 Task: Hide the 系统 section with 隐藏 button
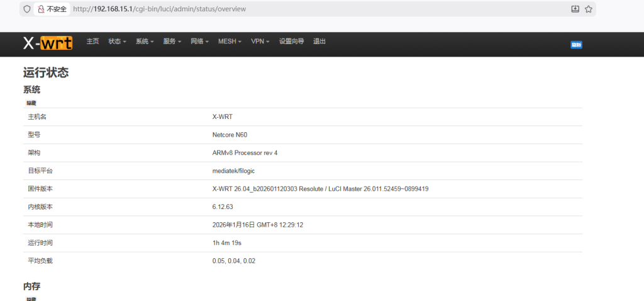(31, 103)
